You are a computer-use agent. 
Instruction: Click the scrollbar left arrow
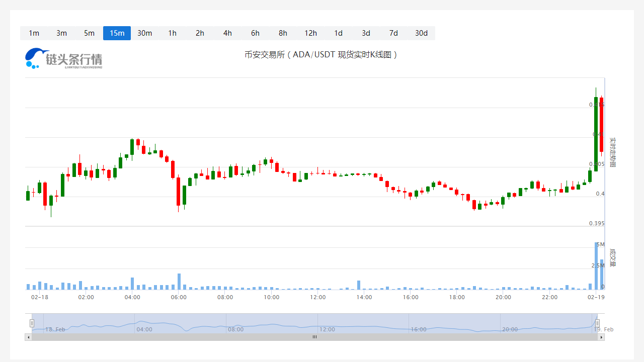[28, 337]
